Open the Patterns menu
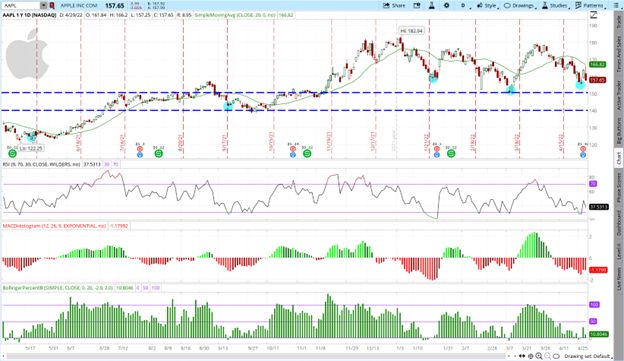Image resolution: width=624 pixels, height=361 pixels. 590,6
